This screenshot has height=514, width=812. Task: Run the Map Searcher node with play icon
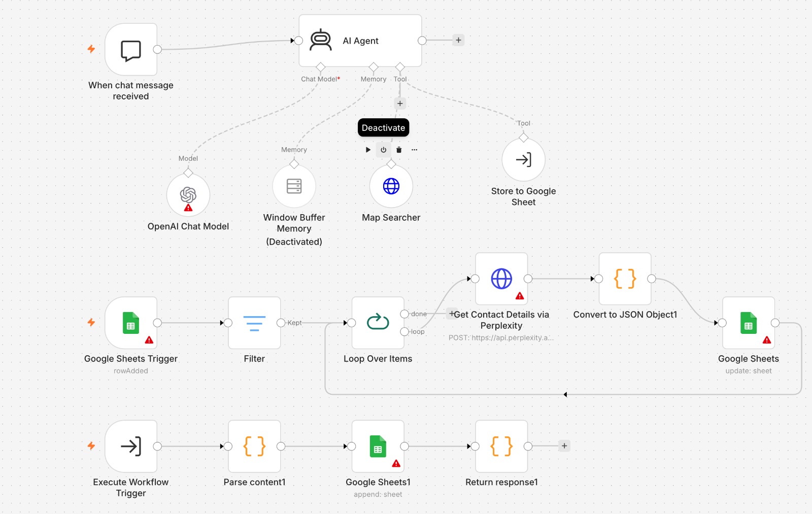pos(368,150)
